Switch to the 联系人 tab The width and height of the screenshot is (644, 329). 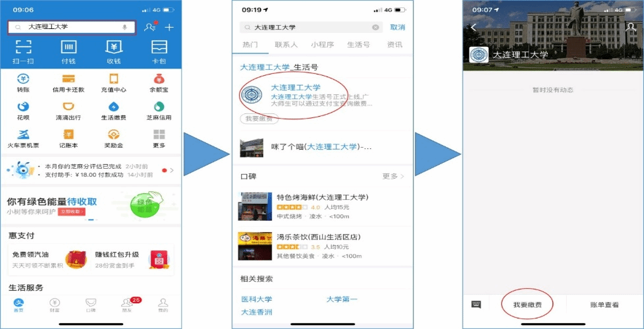(x=286, y=45)
